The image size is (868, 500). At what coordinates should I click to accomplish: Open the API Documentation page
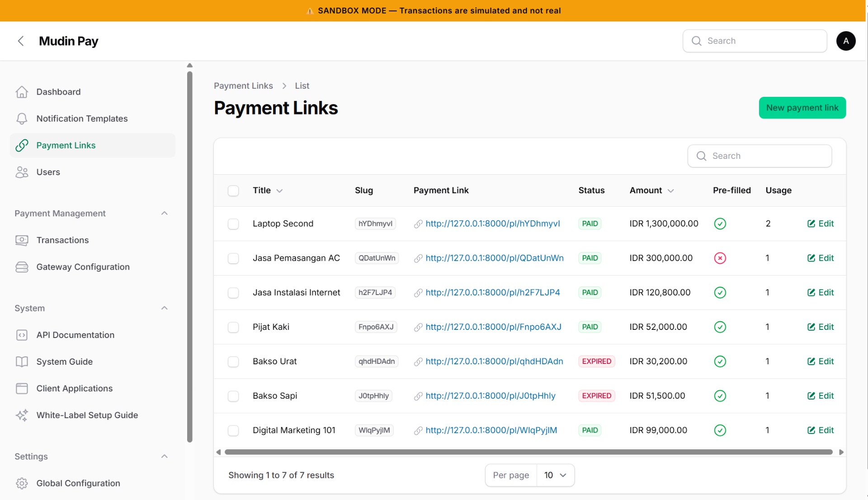click(93, 335)
